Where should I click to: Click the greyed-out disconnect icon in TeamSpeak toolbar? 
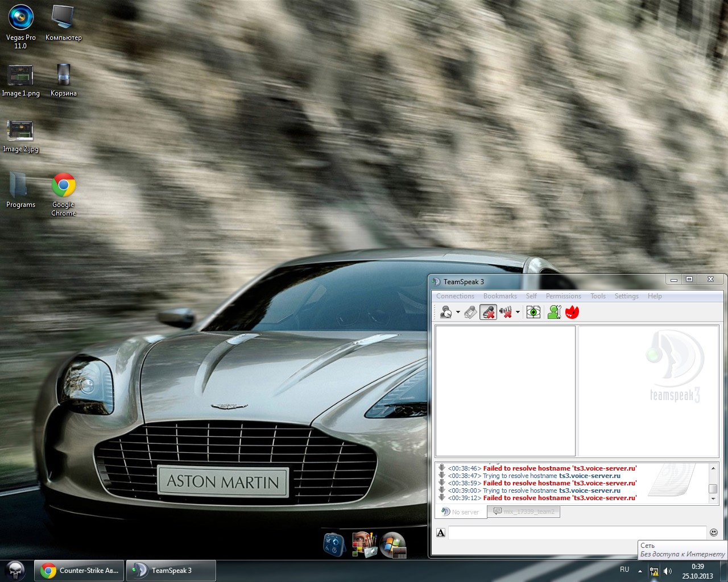click(x=470, y=312)
